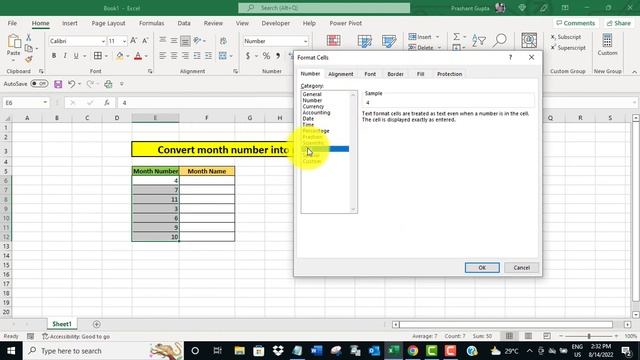Apply Percent Style format
Screen dimensions: 640x360
tap(266, 56)
